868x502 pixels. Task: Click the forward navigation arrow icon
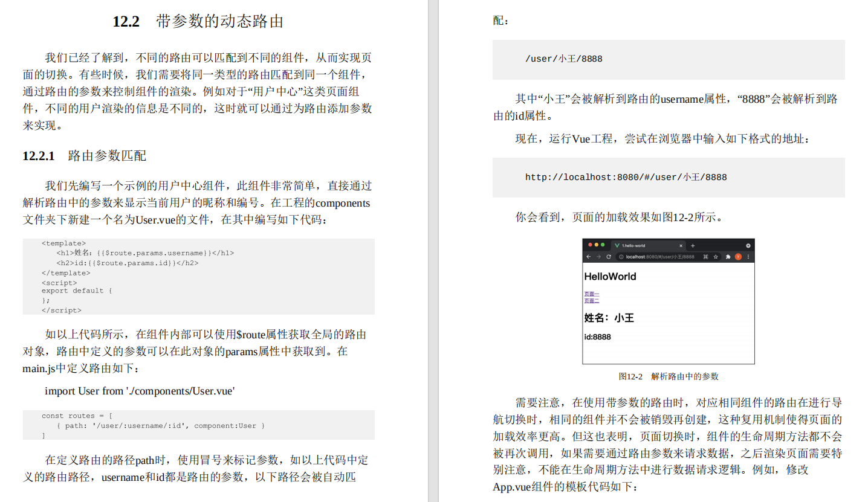599,257
